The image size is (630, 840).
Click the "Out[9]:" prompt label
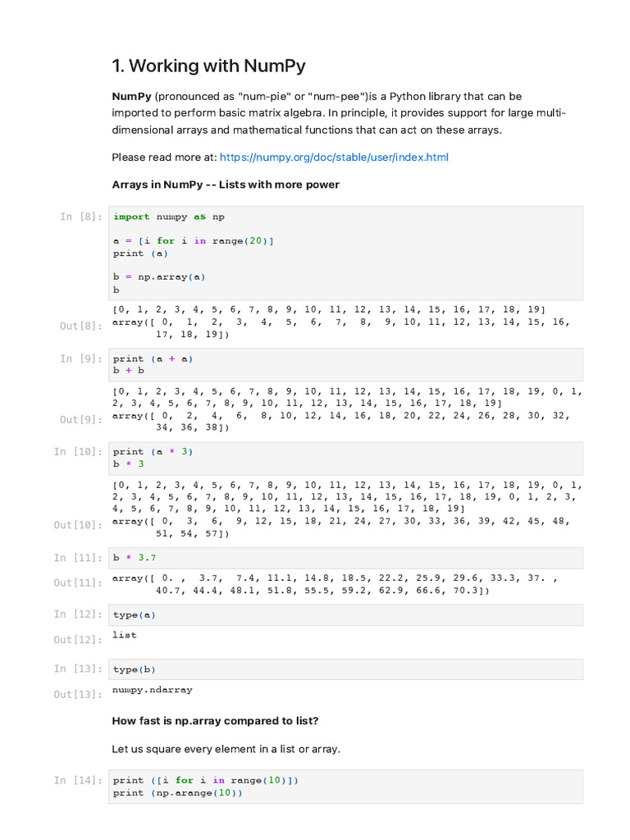click(81, 419)
